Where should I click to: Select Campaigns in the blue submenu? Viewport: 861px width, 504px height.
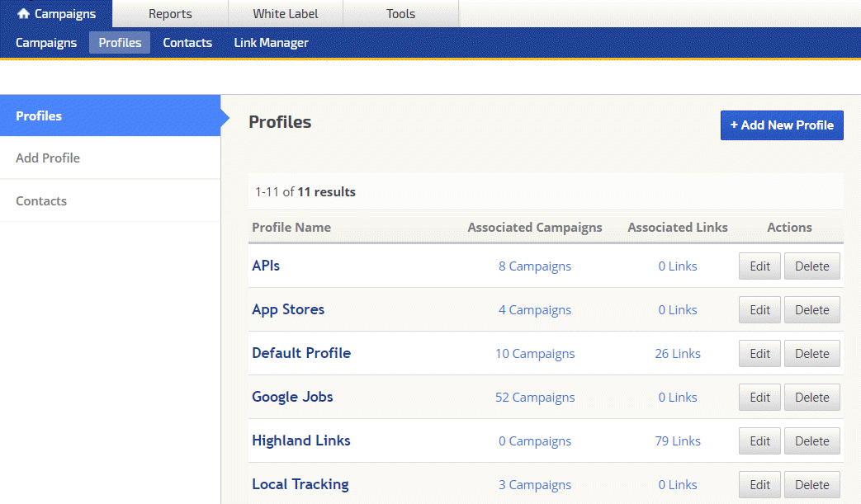click(x=46, y=43)
